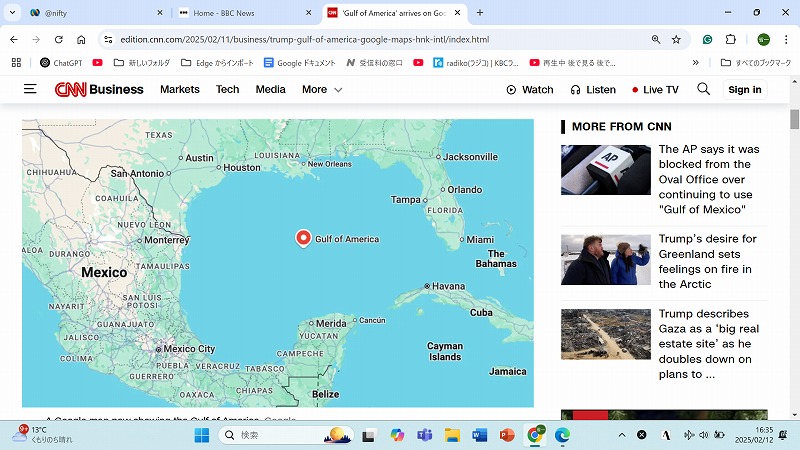The image size is (800, 450).
Task: Open Word from the taskbar
Action: (480, 435)
